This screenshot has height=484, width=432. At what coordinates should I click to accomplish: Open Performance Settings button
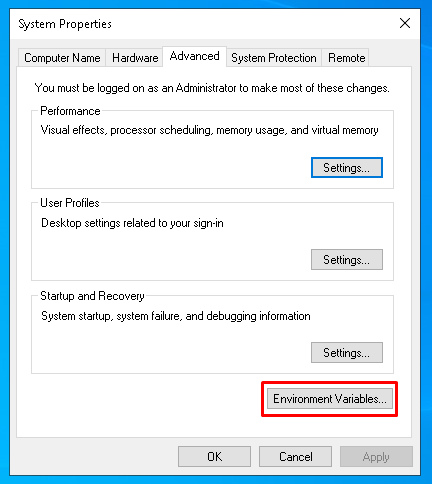pos(347,168)
